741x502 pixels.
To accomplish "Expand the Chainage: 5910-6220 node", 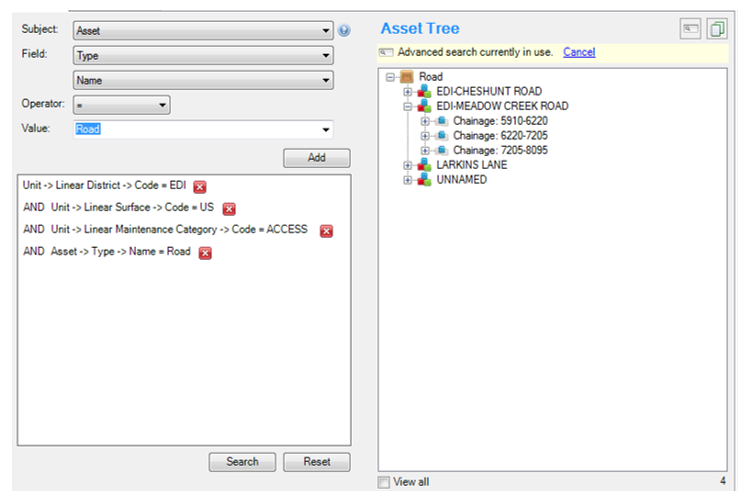I will (x=425, y=121).
